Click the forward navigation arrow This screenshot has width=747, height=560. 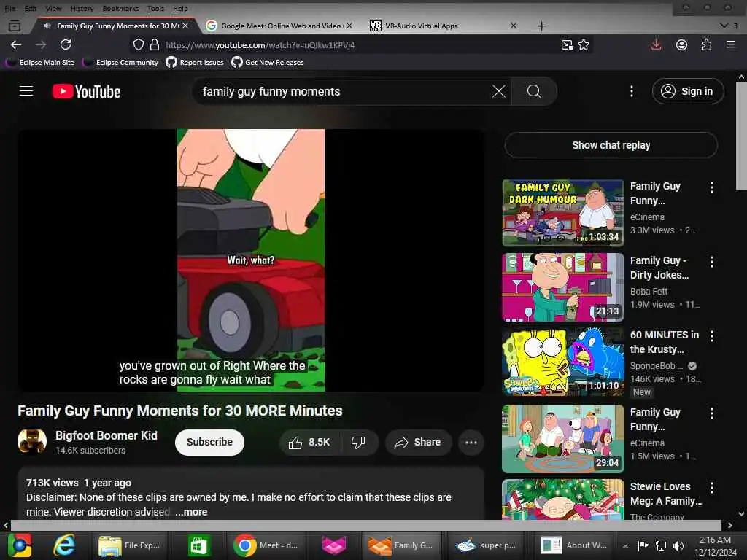click(x=41, y=44)
